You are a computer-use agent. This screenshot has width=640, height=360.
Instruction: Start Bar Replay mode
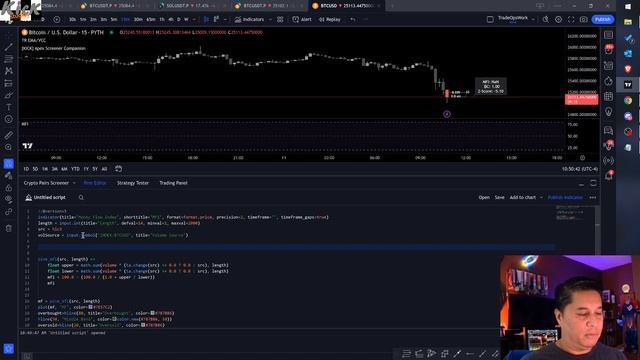(x=329, y=19)
